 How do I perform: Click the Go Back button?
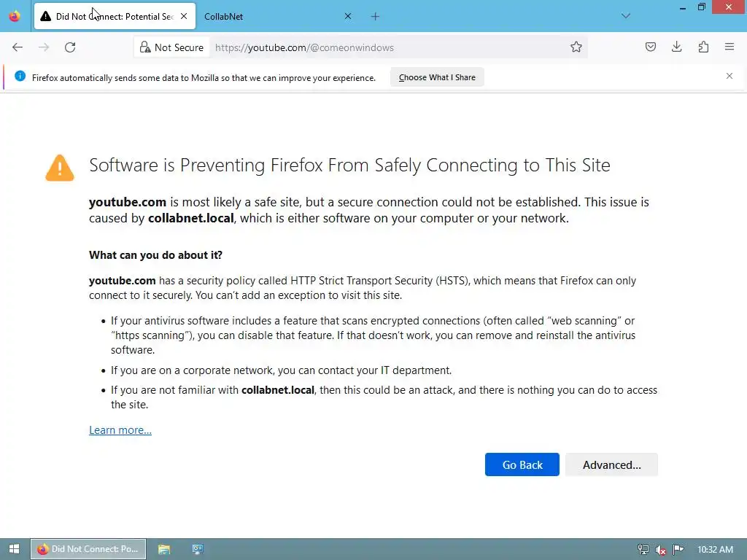click(x=522, y=464)
